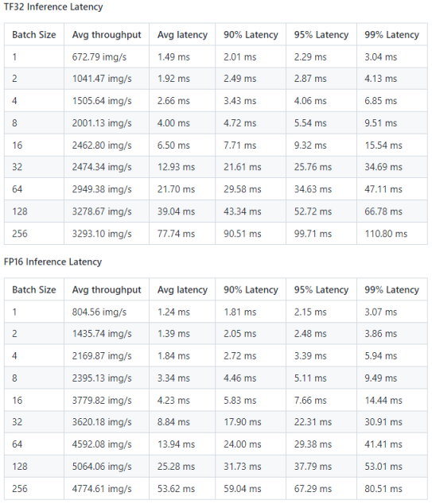Select the FP16 99% Latency column header
Image resolution: width=432 pixels, height=504 pixels.
pos(391,289)
